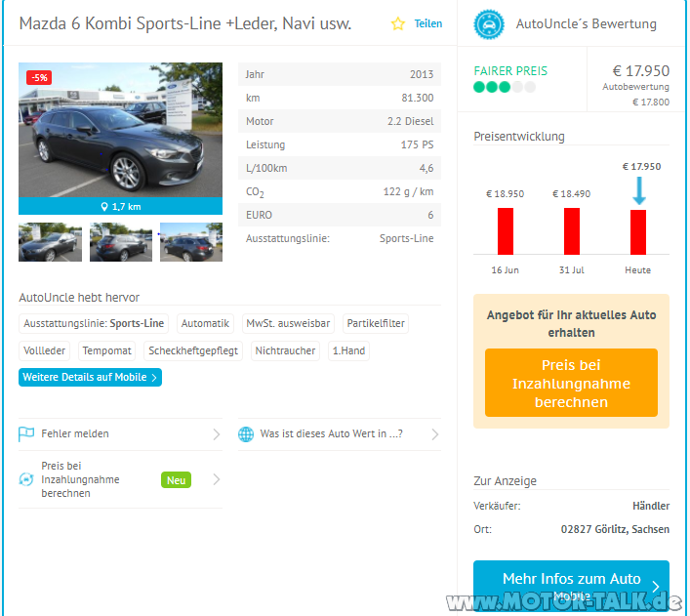Image resolution: width=690 pixels, height=616 pixels.
Task: Select the Automatik feature tag
Action: pyautogui.click(x=205, y=323)
